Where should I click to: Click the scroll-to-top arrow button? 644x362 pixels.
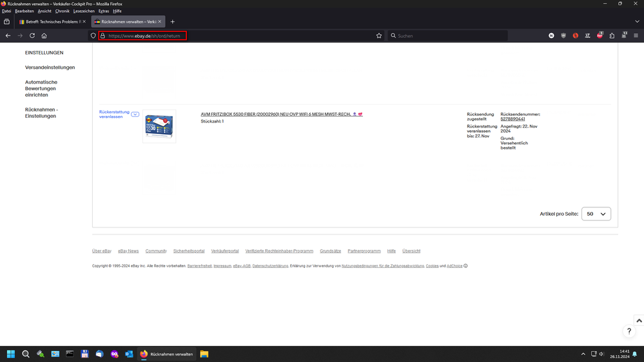point(639,320)
